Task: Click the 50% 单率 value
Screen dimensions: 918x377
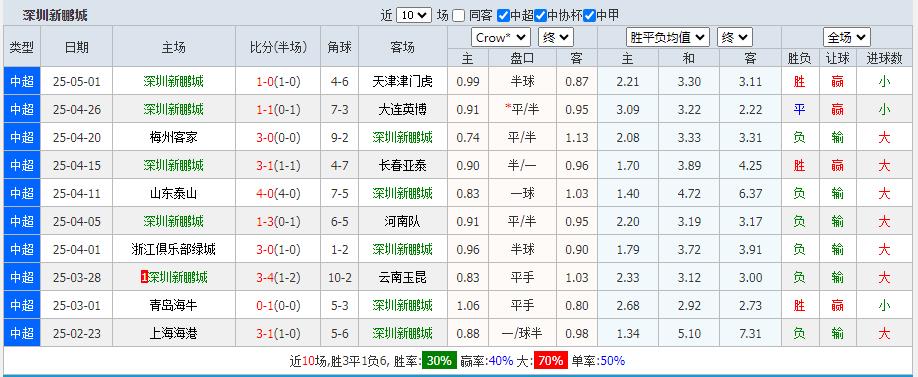Action: tap(613, 361)
